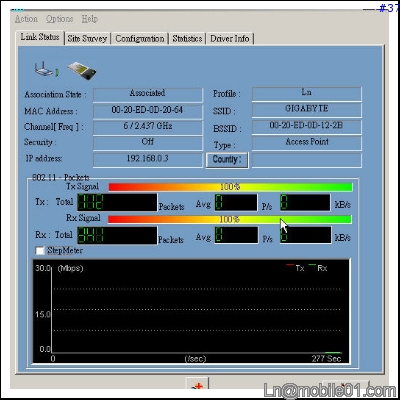Click the 277 Sec label on graph

326,359
